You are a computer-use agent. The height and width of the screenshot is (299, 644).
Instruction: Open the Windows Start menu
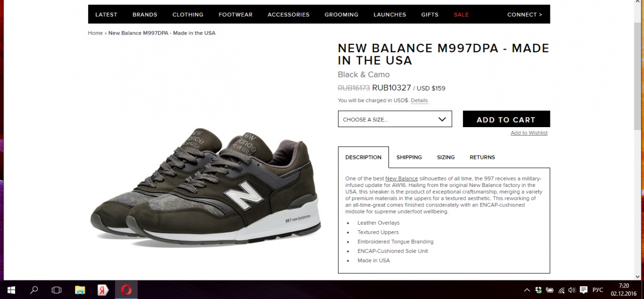[x=11, y=290]
